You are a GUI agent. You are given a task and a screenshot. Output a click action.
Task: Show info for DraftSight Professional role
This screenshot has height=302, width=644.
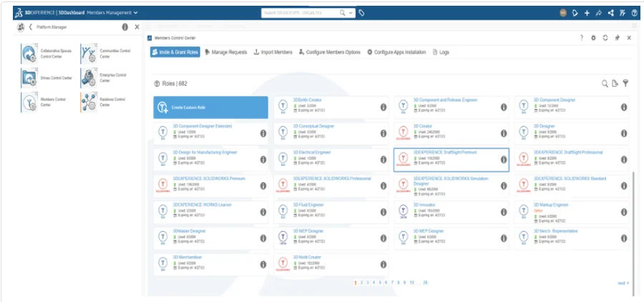pos(624,160)
